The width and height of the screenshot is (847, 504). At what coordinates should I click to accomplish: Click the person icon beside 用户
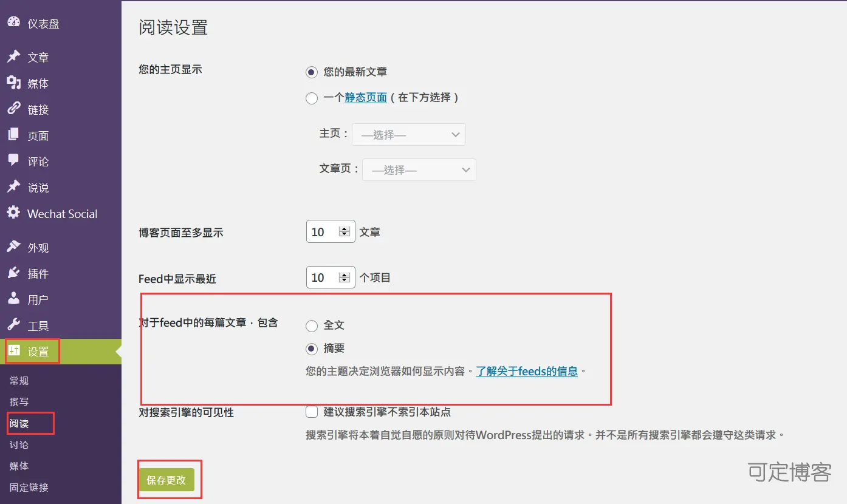13,299
